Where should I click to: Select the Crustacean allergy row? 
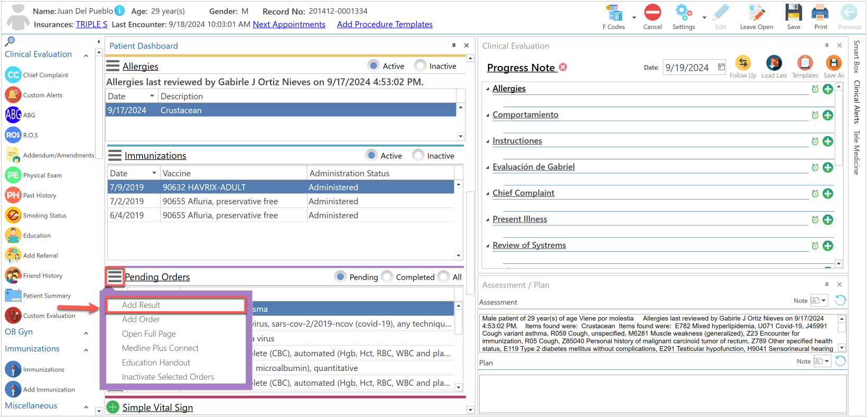click(x=281, y=110)
